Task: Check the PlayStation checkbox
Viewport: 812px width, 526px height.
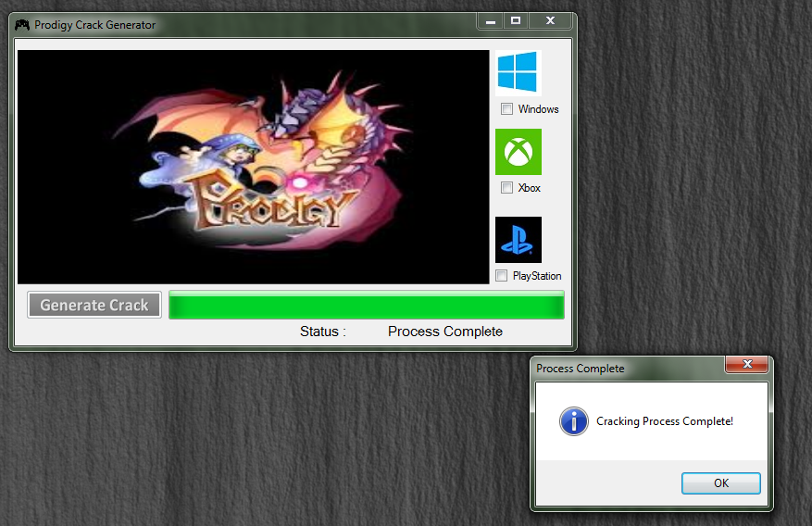Action: [x=501, y=275]
